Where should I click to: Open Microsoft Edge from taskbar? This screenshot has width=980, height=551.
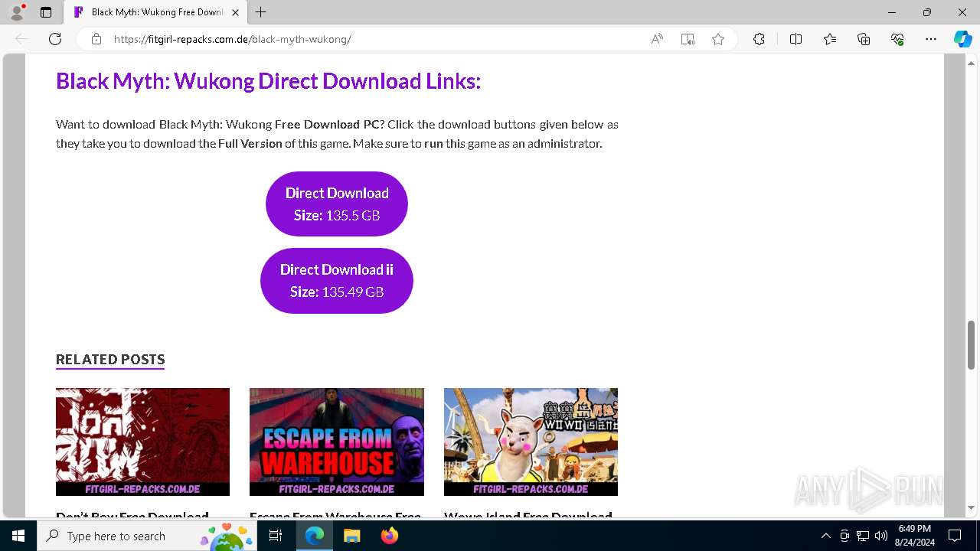[x=315, y=536]
